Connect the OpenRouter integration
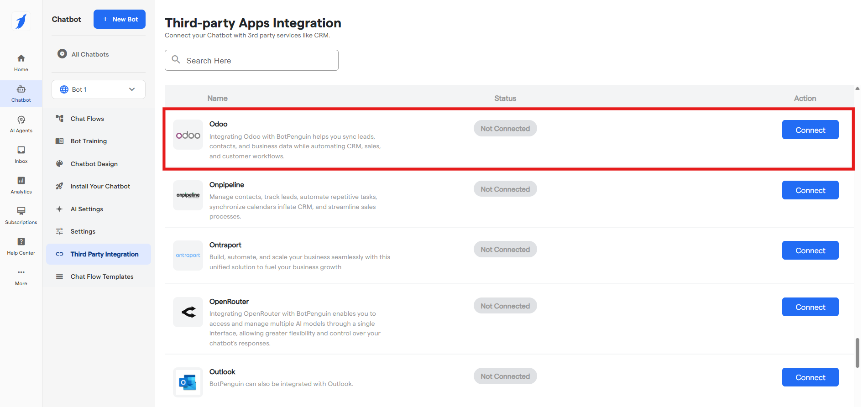Viewport: 868px width, 407px height. point(810,307)
